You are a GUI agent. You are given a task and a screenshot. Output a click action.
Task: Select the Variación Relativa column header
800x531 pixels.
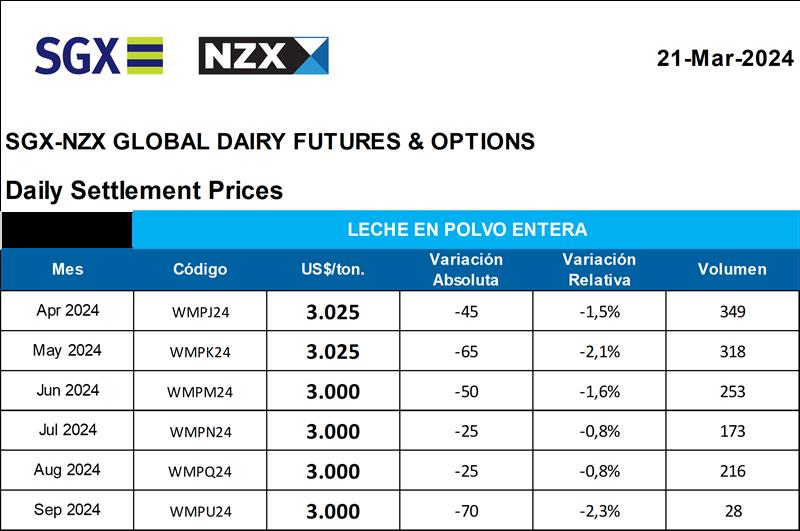click(x=600, y=269)
